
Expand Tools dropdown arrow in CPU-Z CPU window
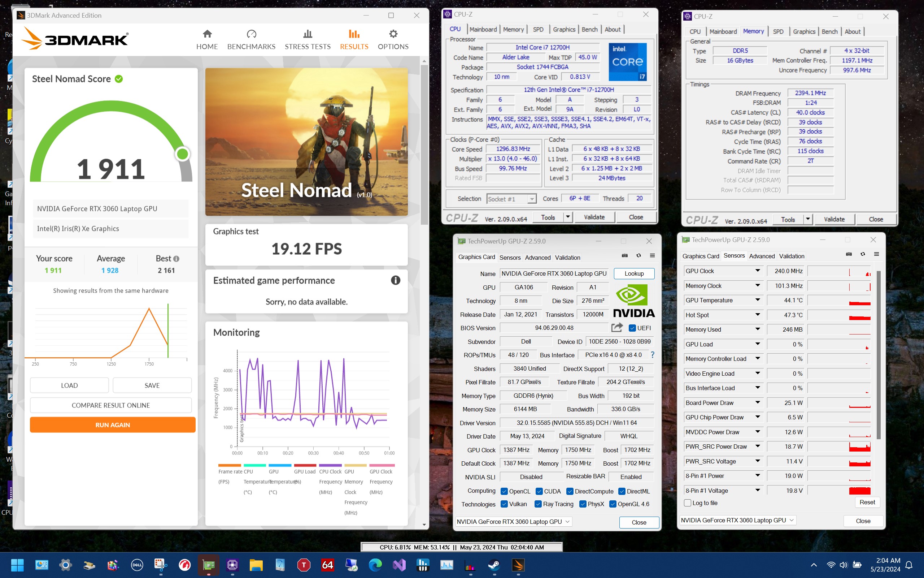568,217
